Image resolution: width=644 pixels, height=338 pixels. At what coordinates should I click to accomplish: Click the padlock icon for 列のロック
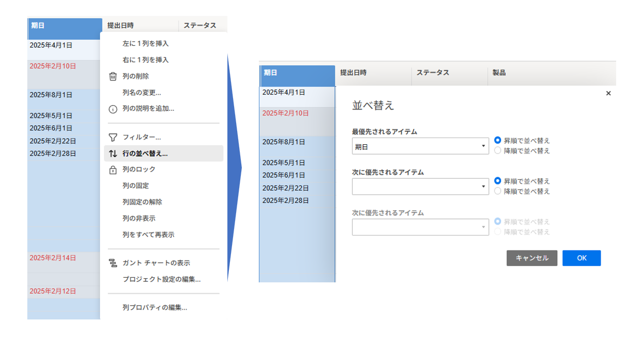click(x=113, y=170)
